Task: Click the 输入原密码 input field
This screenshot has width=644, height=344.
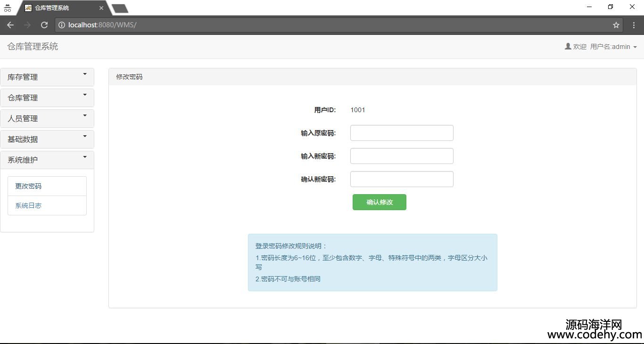Action: 402,133
